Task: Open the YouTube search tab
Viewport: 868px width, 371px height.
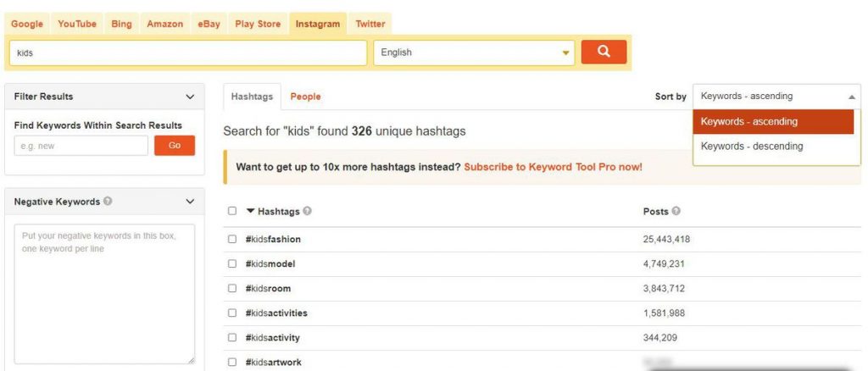Action: click(77, 24)
